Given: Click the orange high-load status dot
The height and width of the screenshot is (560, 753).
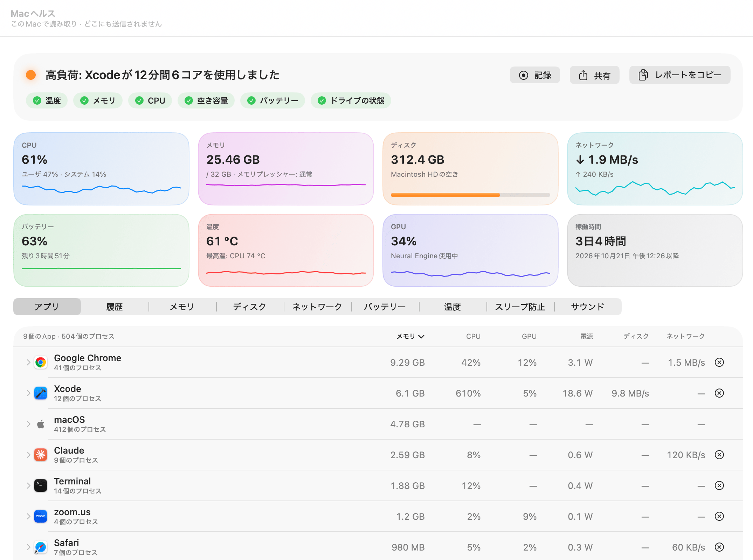Looking at the screenshot, I should pyautogui.click(x=31, y=75).
